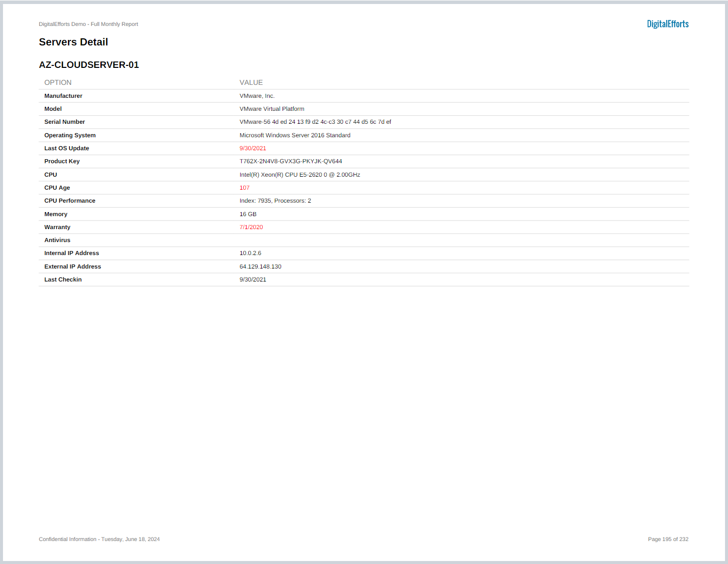
Task: Select the red warranty date 7/1/2020
Action: [x=251, y=227]
